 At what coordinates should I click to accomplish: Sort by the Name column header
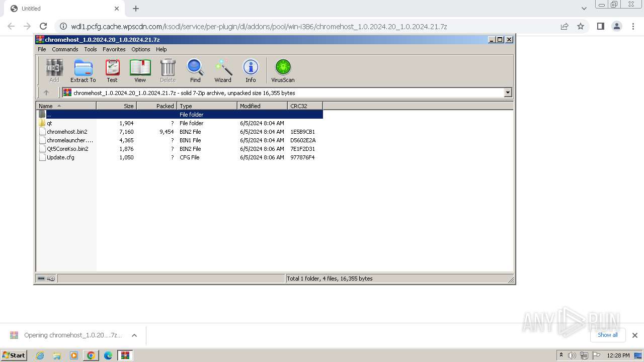click(x=66, y=106)
